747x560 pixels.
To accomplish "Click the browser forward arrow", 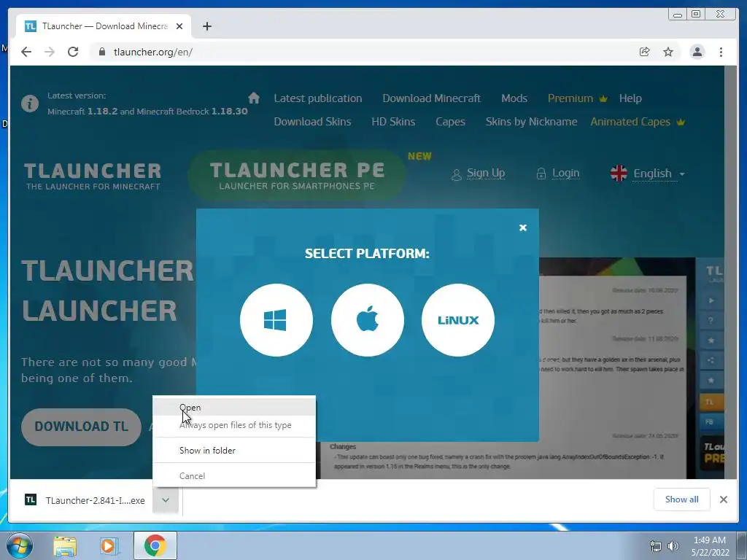I will (50, 52).
